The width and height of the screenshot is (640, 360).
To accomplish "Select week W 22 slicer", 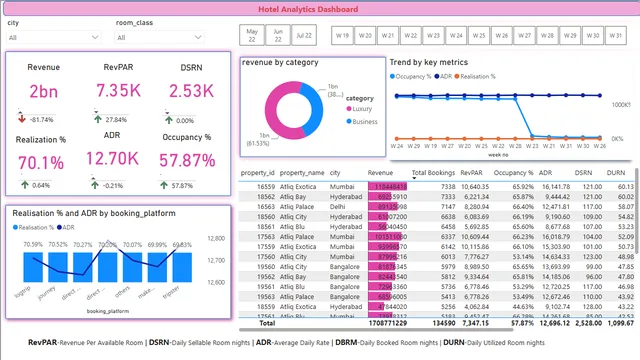I will click(411, 36).
